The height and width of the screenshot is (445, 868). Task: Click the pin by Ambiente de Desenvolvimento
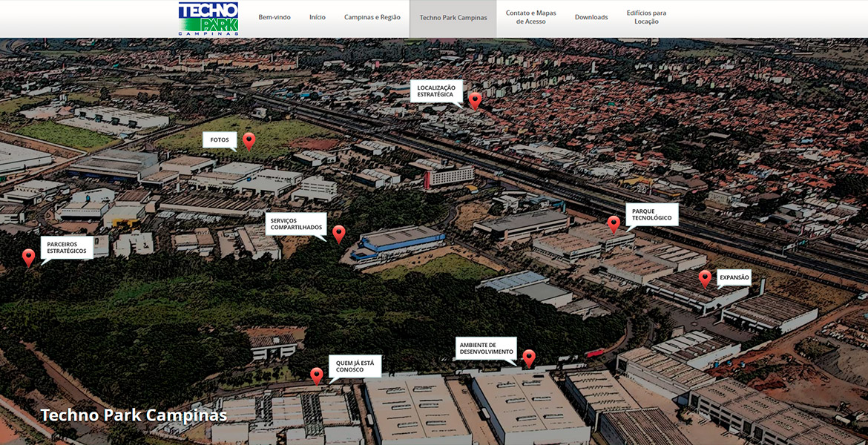(529, 359)
